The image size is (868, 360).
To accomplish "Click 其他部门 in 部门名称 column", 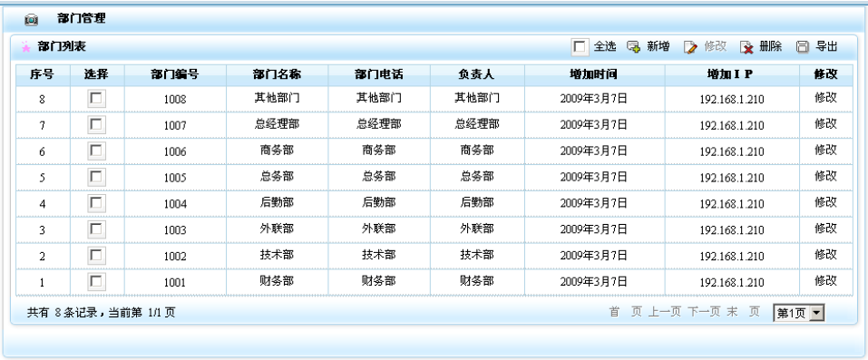I will [x=277, y=98].
